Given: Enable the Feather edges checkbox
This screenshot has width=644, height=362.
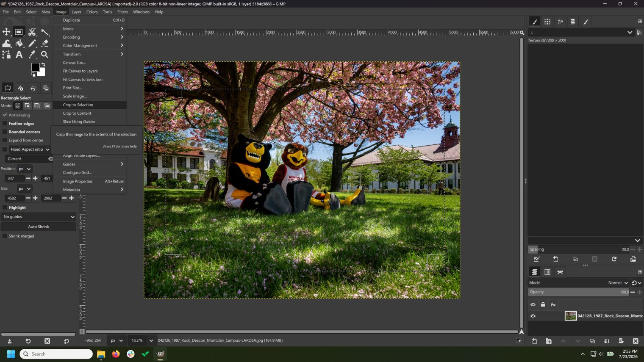Looking at the screenshot, I should point(5,124).
